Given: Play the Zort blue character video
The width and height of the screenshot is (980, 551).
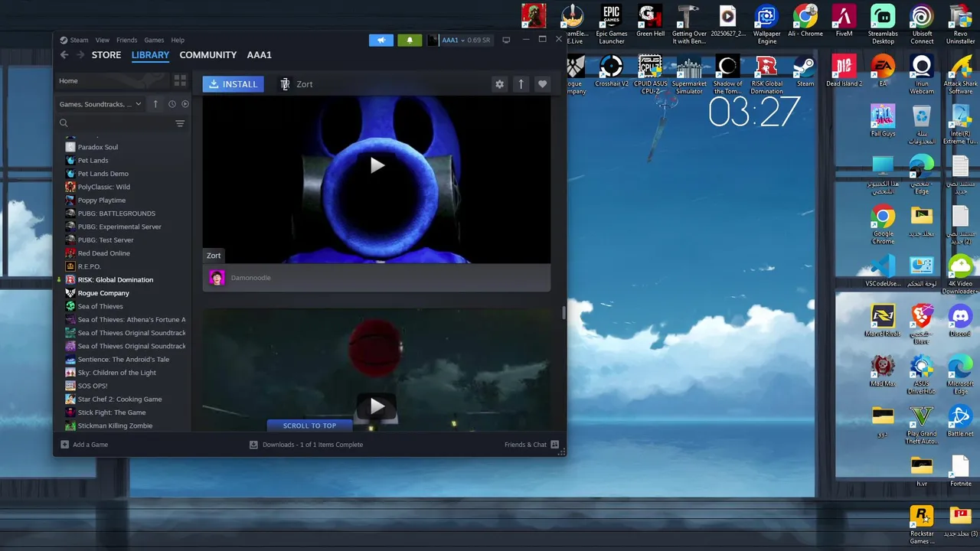Looking at the screenshot, I should (x=377, y=165).
